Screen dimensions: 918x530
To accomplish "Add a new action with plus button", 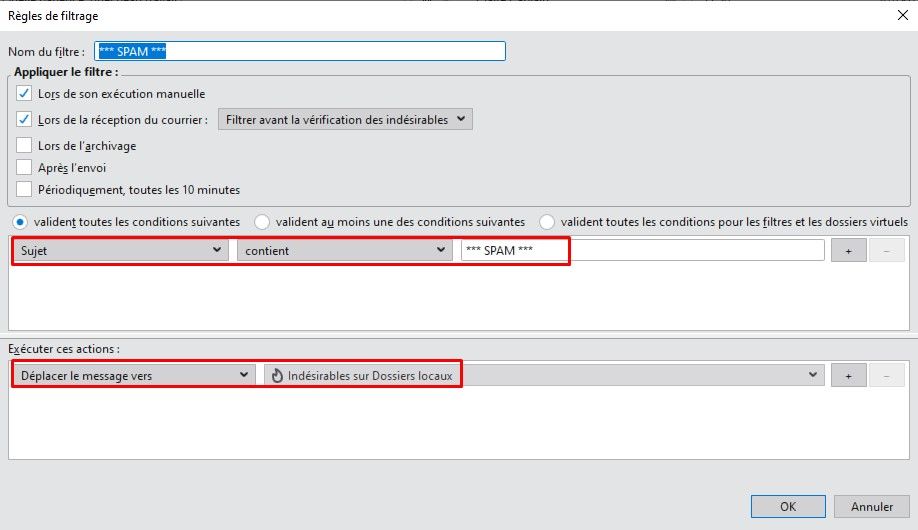I will (x=848, y=376).
